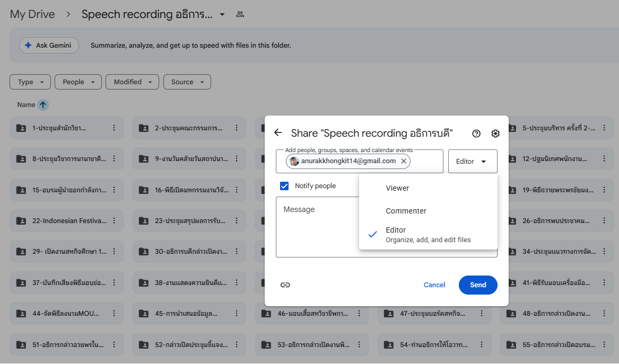The width and height of the screenshot is (619, 364).
Task: Open the People filter dropdown
Action: [78, 82]
